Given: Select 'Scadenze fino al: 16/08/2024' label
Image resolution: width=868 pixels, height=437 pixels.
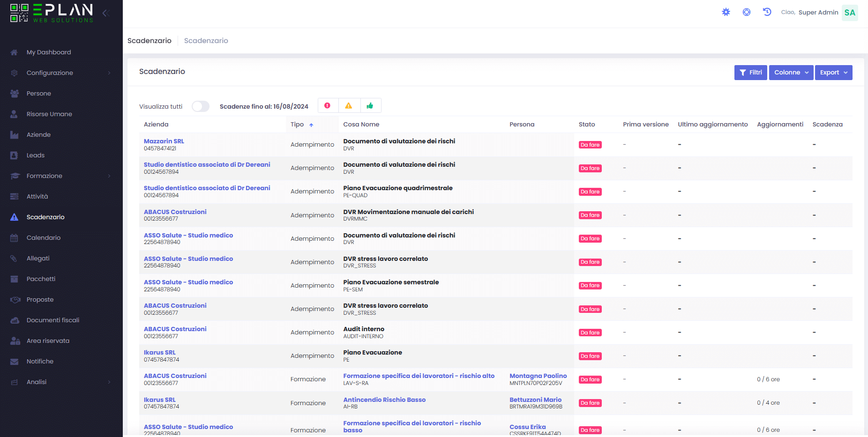Looking at the screenshot, I should tap(264, 106).
